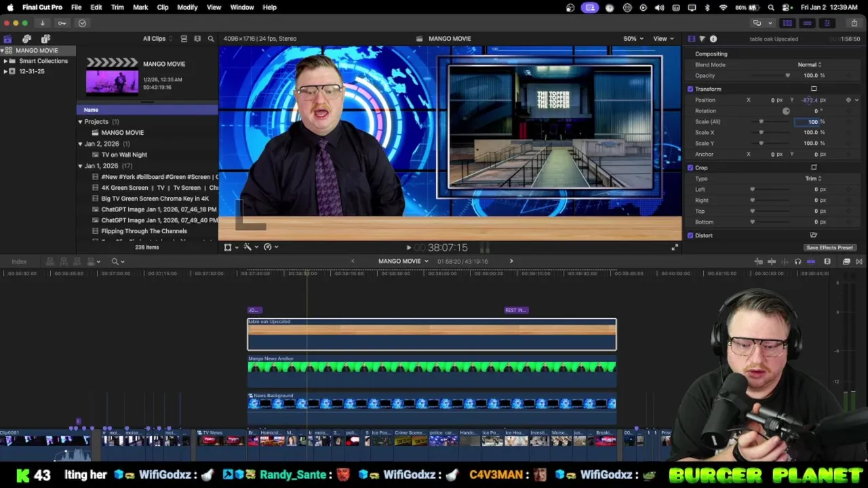Open the All Clips filter dropdown

coord(158,39)
